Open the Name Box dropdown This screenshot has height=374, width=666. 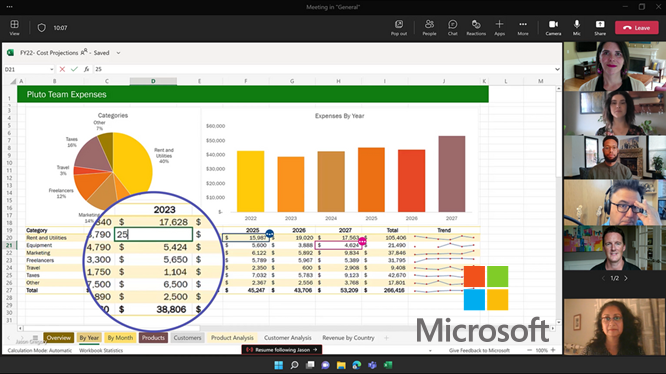pyautogui.click(x=51, y=69)
